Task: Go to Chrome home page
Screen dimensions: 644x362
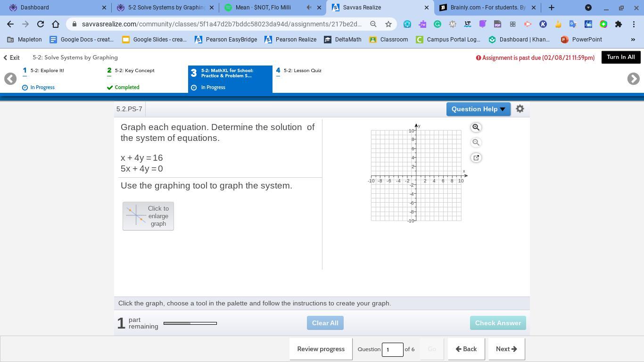Action: point(56,24)
